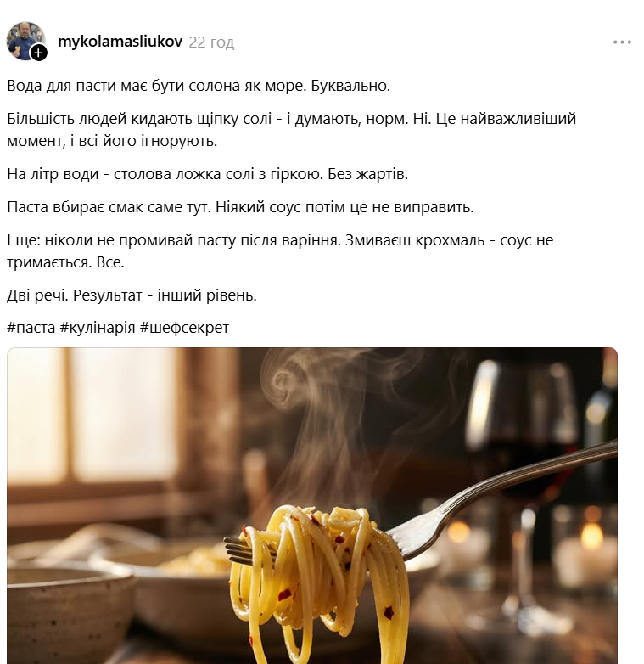Open the mykolamasliukov username link
The image size is (644, 664).
[x=120, y=42]
